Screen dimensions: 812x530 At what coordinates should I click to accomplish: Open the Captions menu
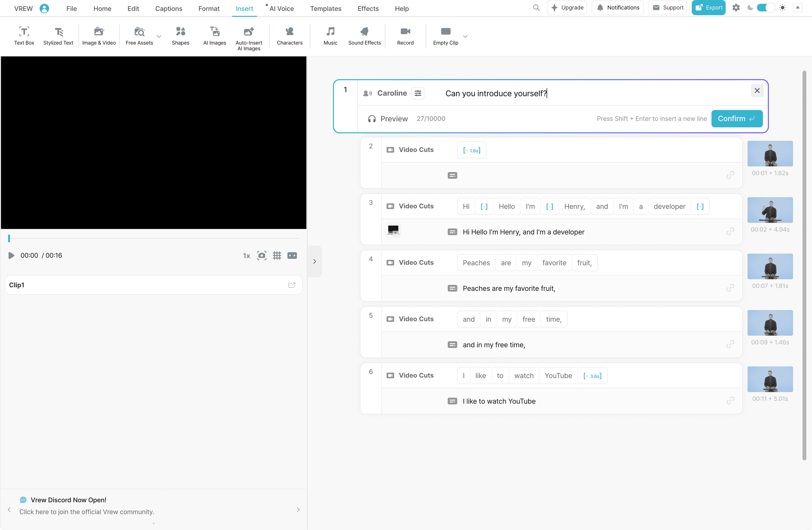tap(169, 9)
